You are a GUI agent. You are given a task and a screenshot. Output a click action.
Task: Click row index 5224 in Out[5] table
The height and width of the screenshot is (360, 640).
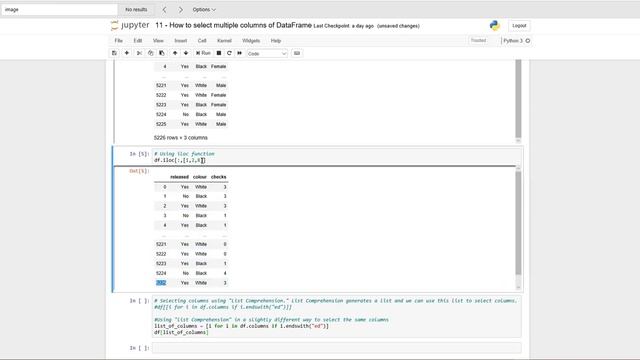161,273
